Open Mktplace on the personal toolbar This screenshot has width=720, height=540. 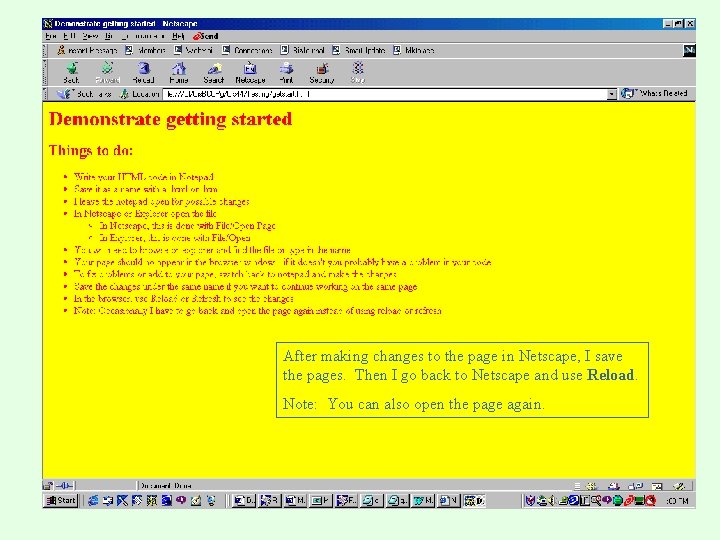[414, 51]
